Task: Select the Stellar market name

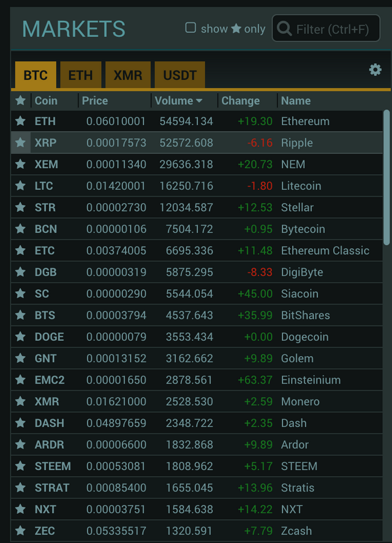Action: [x=297, y=207]
